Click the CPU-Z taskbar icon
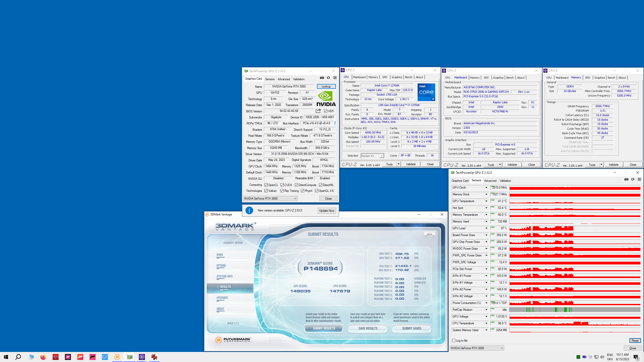The image size is (644, 362). click(x=142, y=357)
